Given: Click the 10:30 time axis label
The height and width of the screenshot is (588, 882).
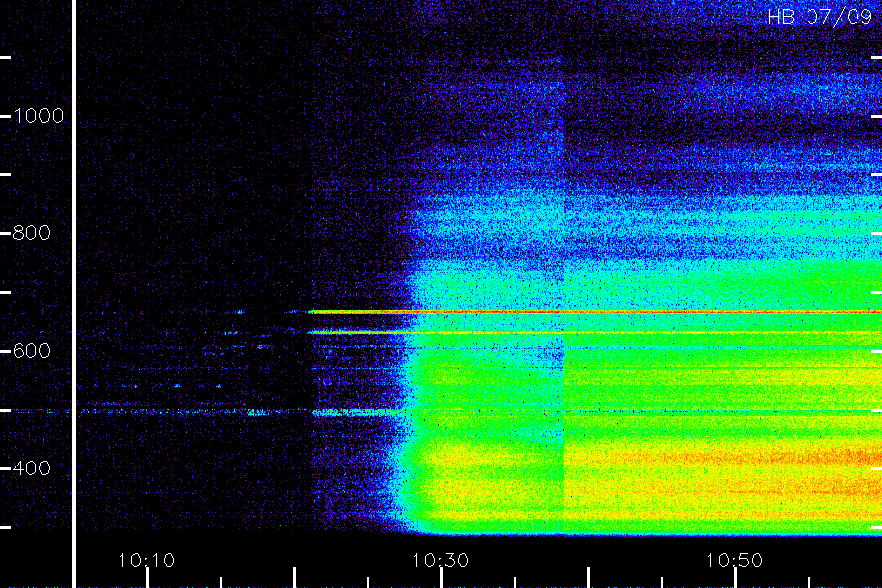Looking at the screenshot, I should [440, 561].
